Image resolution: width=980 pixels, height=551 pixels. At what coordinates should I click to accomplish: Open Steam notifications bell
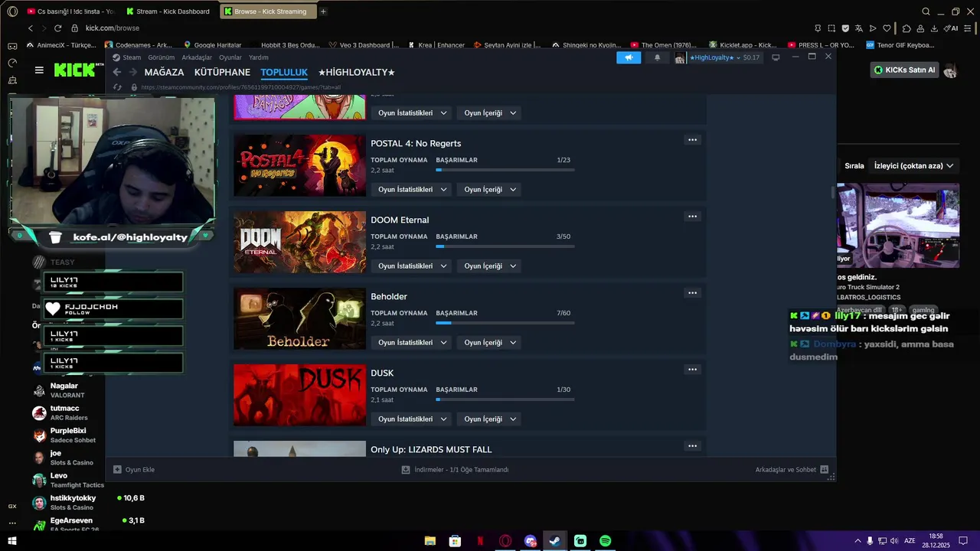[657, 57]
